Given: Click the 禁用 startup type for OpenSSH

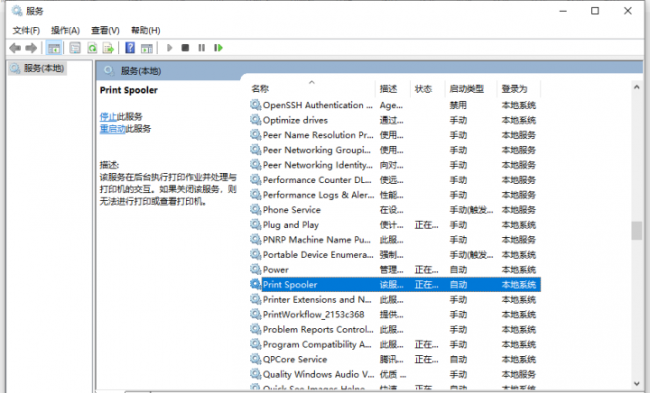Looking at the screenshot, I should click(458, 105).
